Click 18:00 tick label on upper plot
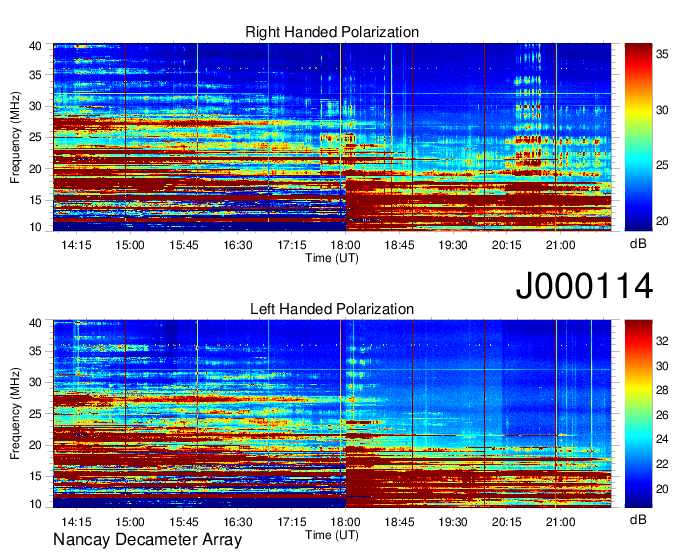 [345, 245]
